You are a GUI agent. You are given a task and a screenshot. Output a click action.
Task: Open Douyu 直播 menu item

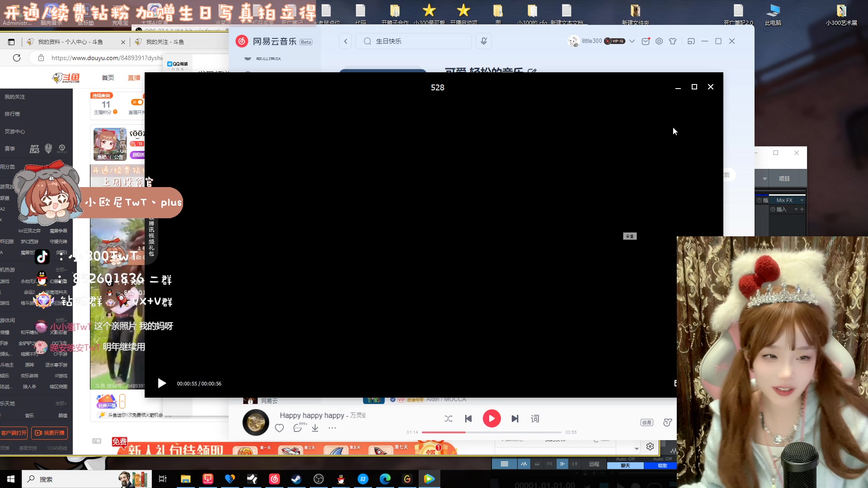[x=134, y=78]
